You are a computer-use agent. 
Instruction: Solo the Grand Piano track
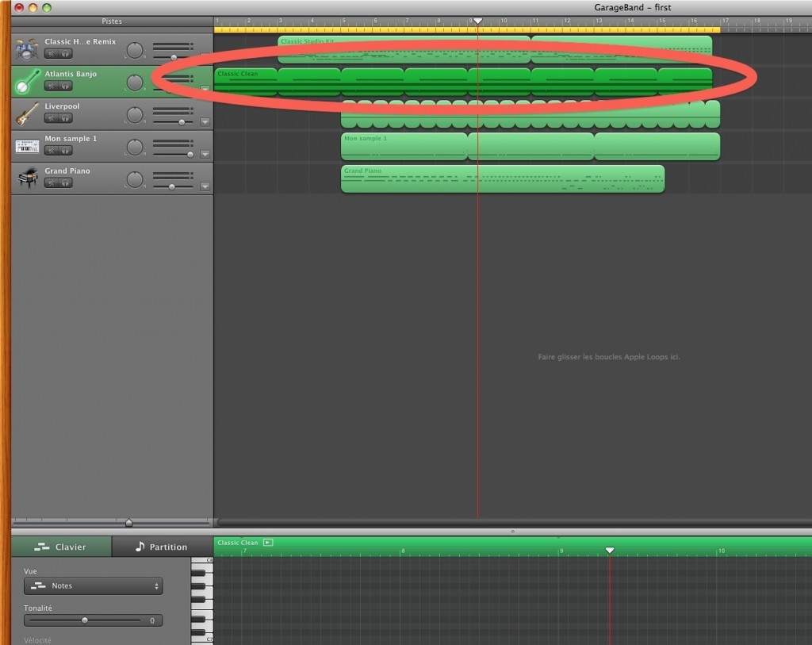[x=65, y=182]
